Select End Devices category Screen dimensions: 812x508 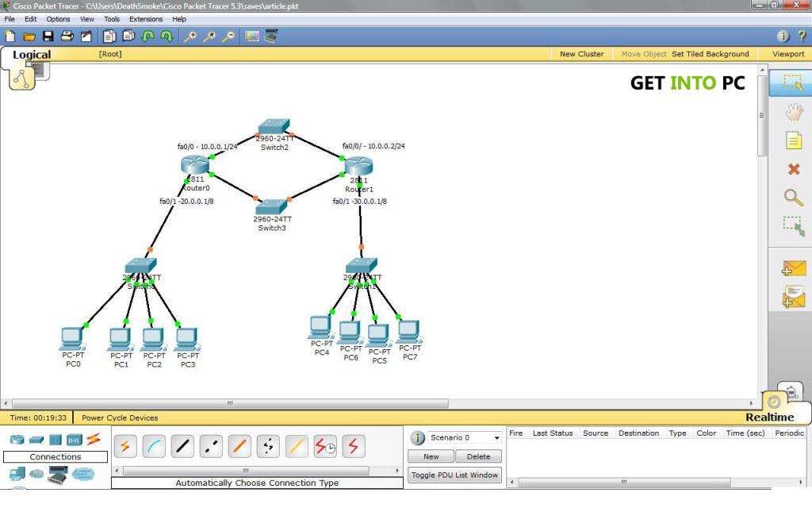click(17, 474)
